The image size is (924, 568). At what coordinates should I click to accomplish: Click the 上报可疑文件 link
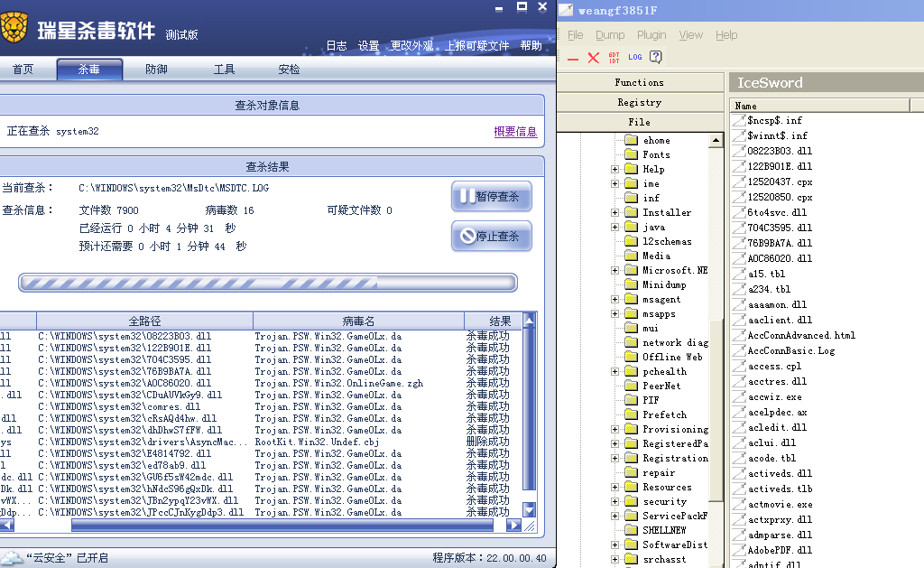coord(477,45)
